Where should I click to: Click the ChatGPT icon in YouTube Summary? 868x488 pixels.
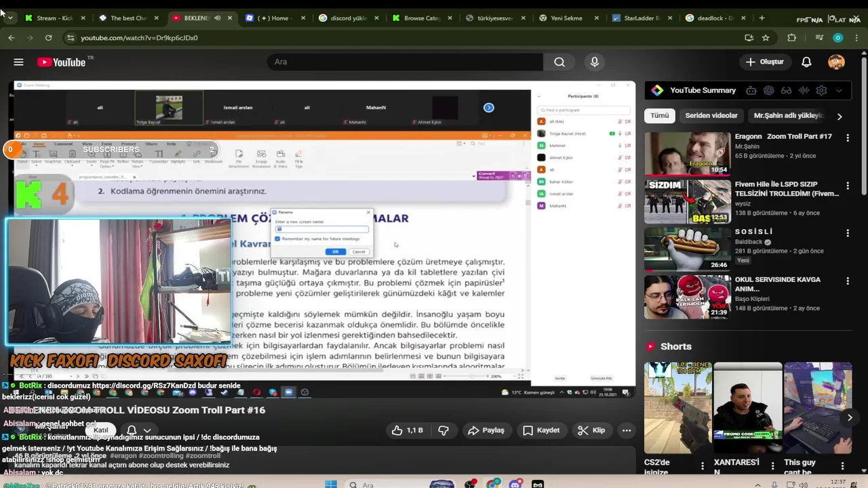[x=769, y=90]
